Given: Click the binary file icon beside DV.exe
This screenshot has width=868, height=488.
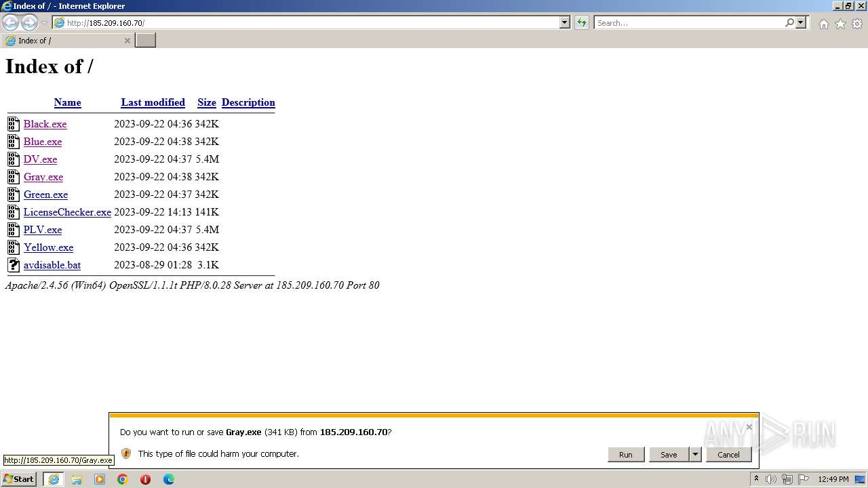Looking at the screenshot, I should point(14,159).
